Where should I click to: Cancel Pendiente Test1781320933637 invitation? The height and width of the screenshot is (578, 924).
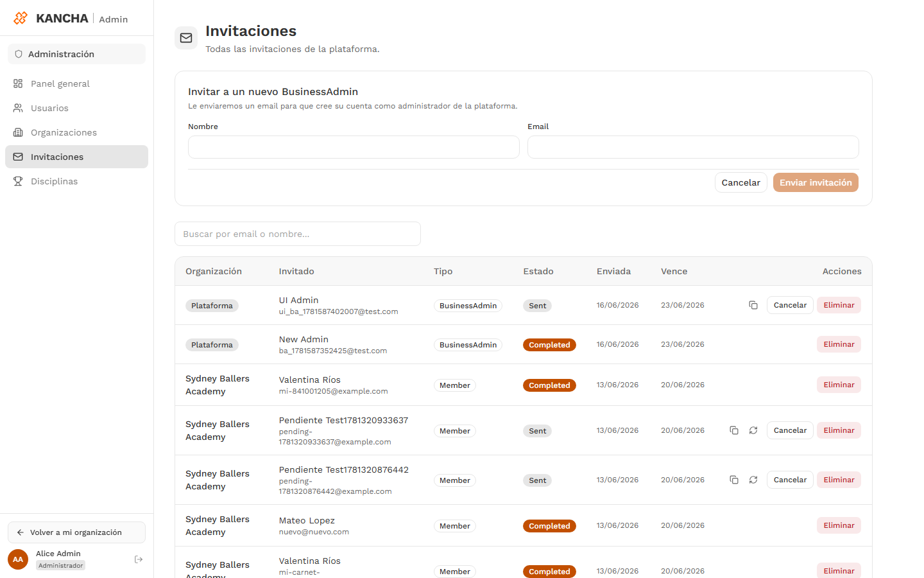[x=790, y=430]
